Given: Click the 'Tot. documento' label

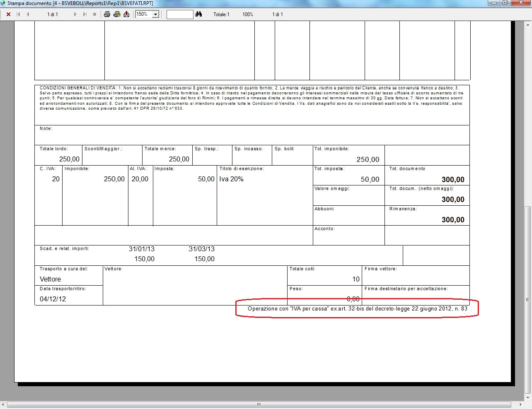Looking at the screenshot, I should click(x=407, y=169).
